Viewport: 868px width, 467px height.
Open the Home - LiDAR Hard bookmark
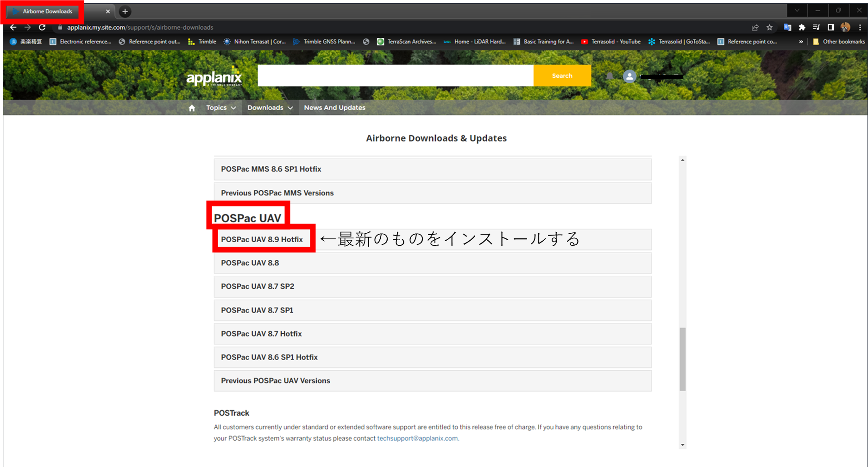475,42
